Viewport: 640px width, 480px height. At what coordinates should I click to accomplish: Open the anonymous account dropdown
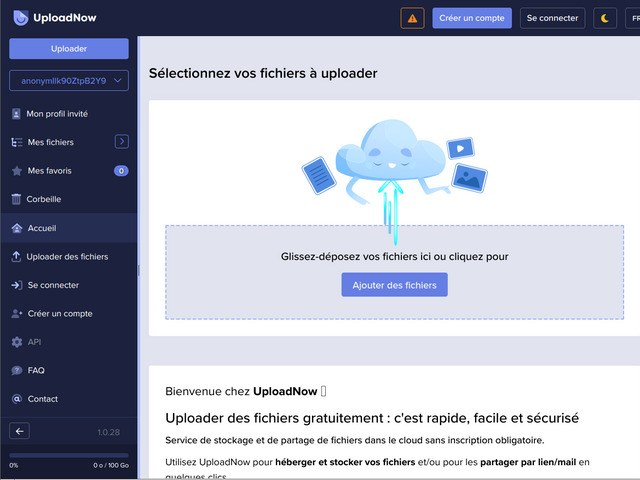[69, 81]
